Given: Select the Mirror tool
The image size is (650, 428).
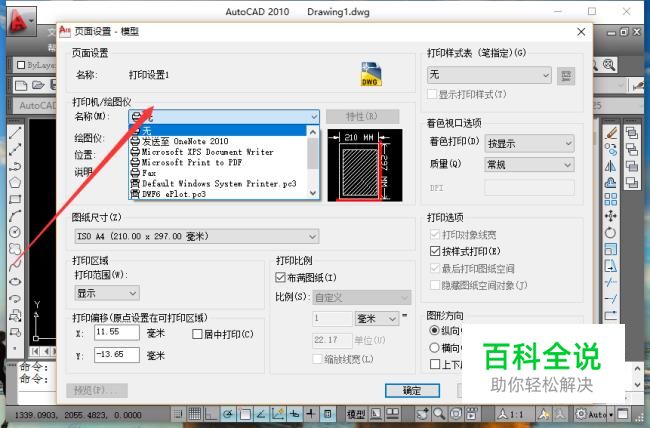Looking at the screenshot, I should point(611,166).
